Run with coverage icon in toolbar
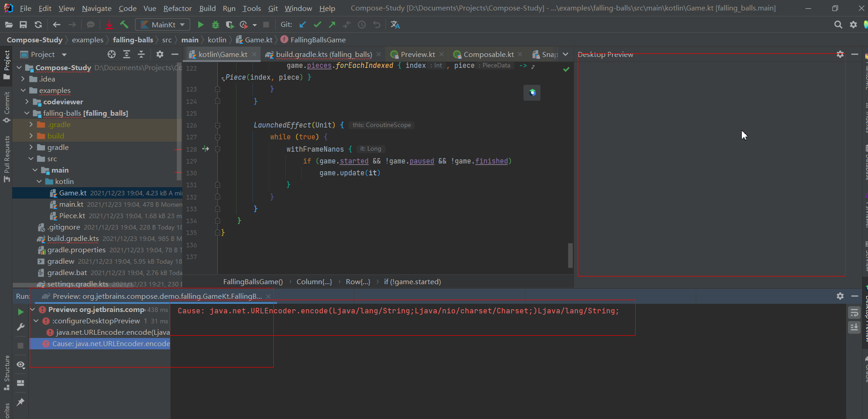This screenshot has width=868, height=419. 229,24
